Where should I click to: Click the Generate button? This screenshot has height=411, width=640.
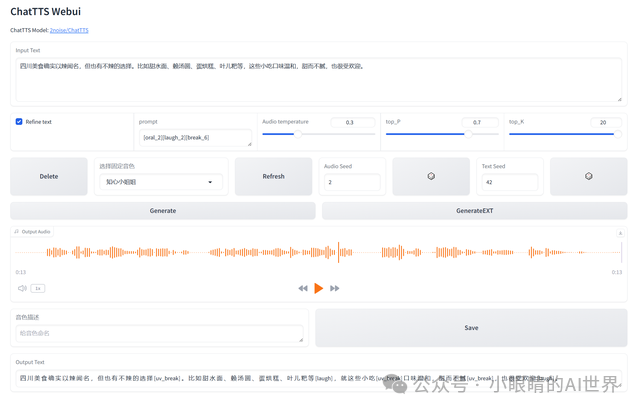pos(163,211)
